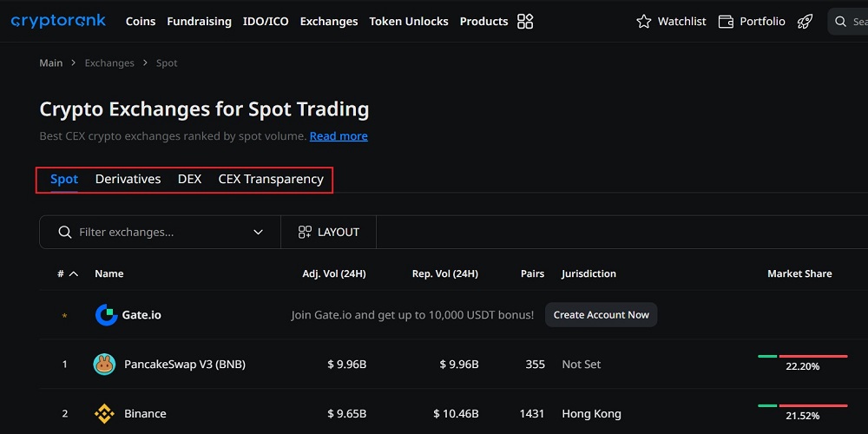Click the search magnifier in header
The height and width of the screenshot is (434, 868).
841,22
